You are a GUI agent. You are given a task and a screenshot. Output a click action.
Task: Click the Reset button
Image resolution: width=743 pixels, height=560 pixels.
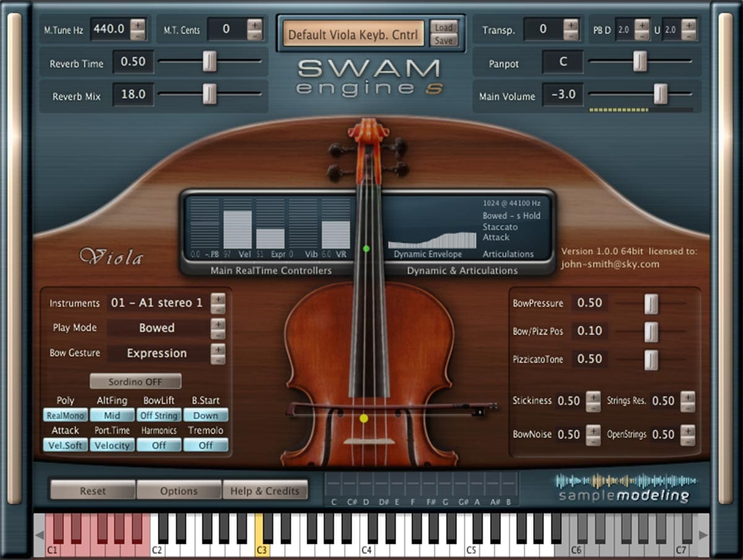point(93,490)
